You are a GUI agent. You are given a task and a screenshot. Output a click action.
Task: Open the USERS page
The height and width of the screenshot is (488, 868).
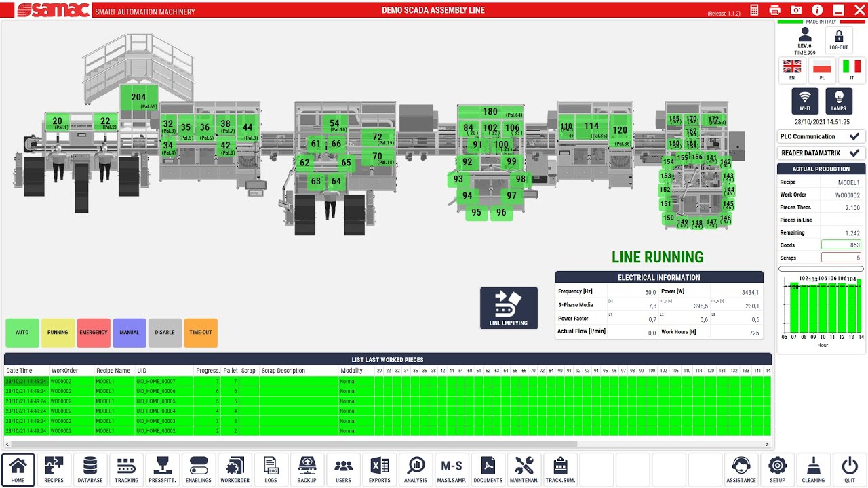pyautogui.click(x=343, y=470)
